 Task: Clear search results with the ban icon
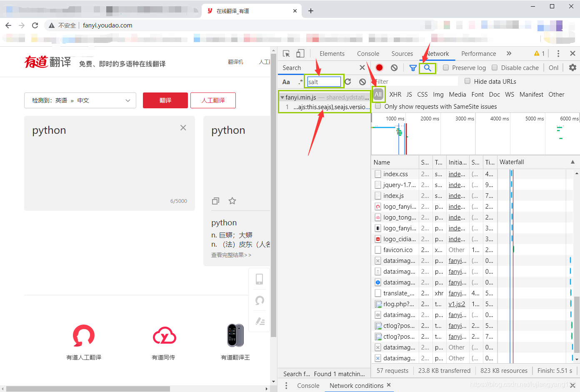(x=362, y=82)
